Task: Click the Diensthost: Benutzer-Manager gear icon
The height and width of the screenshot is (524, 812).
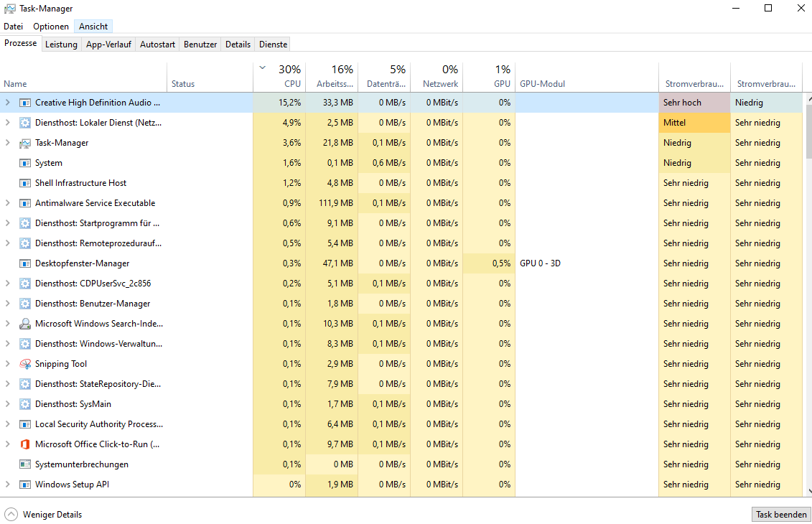Action: pyautogui.click(x=25, y=304)
